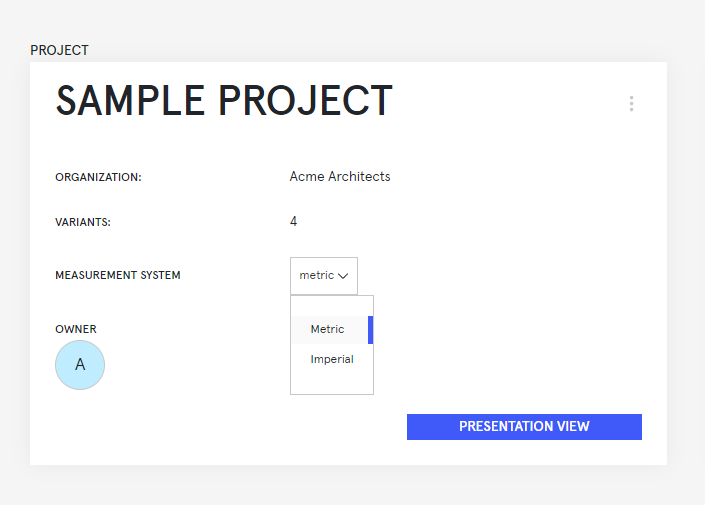Click the 'metric' text in the dropdown field
Screen dimensions: 705x505
316,276
